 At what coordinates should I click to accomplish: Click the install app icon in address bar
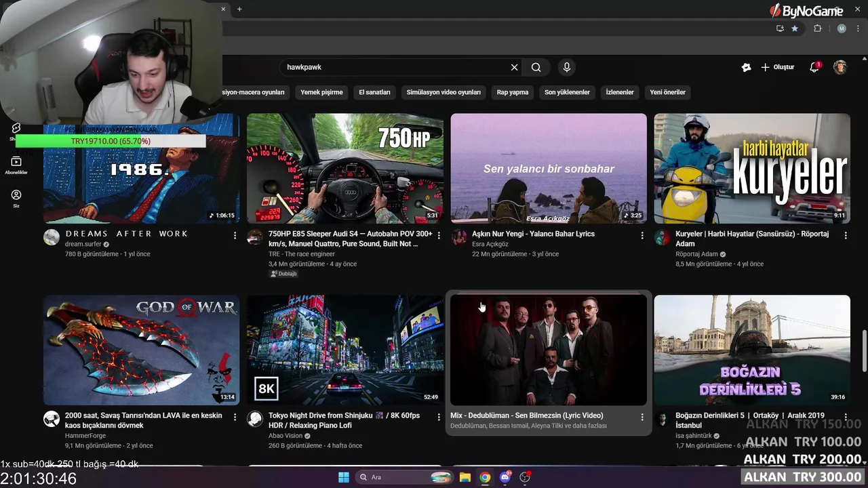tap(780, 28)
